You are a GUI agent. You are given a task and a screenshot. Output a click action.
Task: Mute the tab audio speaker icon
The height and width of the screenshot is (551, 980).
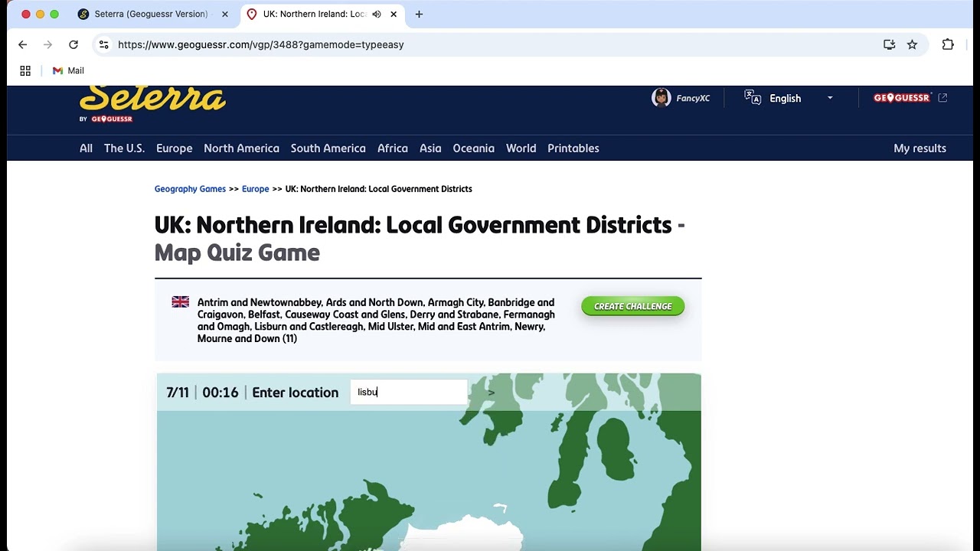coord(377,14)
